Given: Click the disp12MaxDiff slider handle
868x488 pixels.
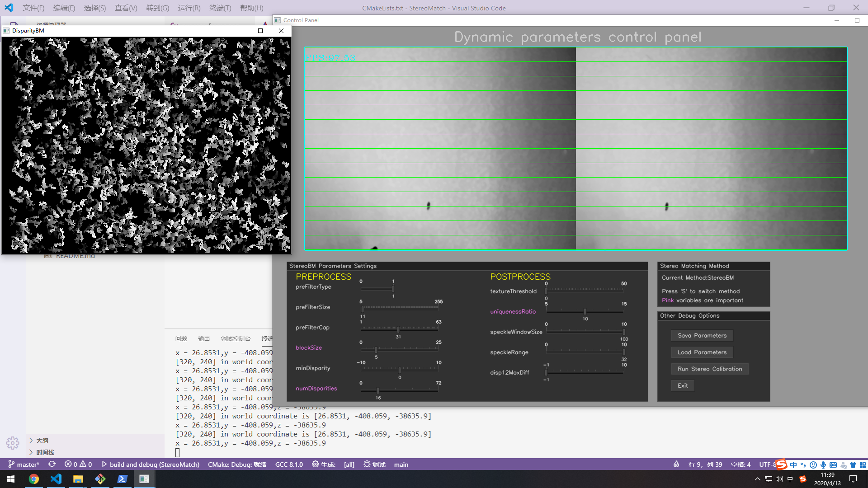Looking at the screenshot, I should click(x=546, y=372).
